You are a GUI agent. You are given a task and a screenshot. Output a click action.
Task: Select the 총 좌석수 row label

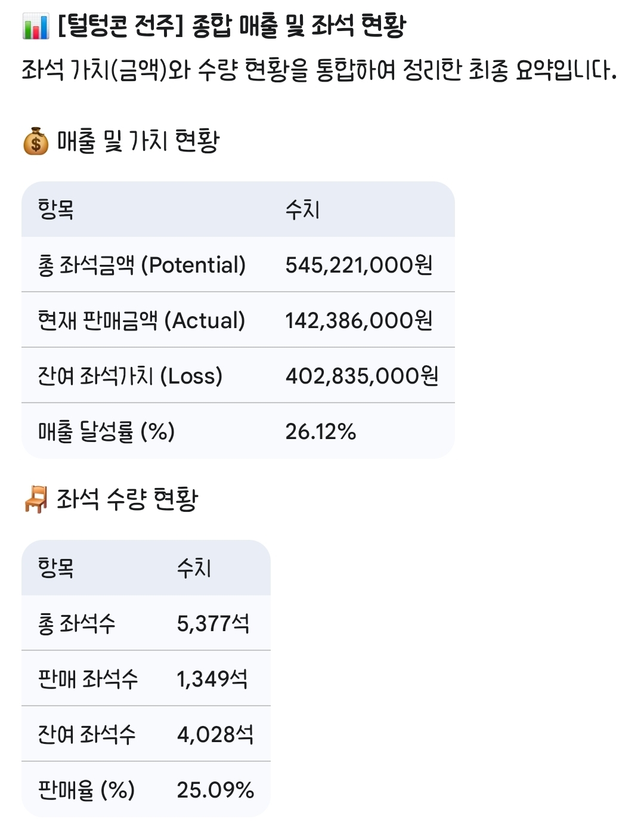click(76, 623)
